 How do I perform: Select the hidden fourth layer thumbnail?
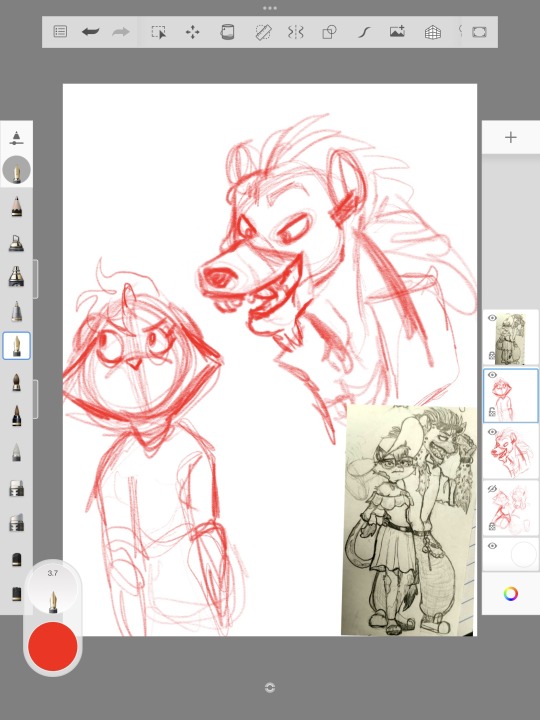[511, 509]
